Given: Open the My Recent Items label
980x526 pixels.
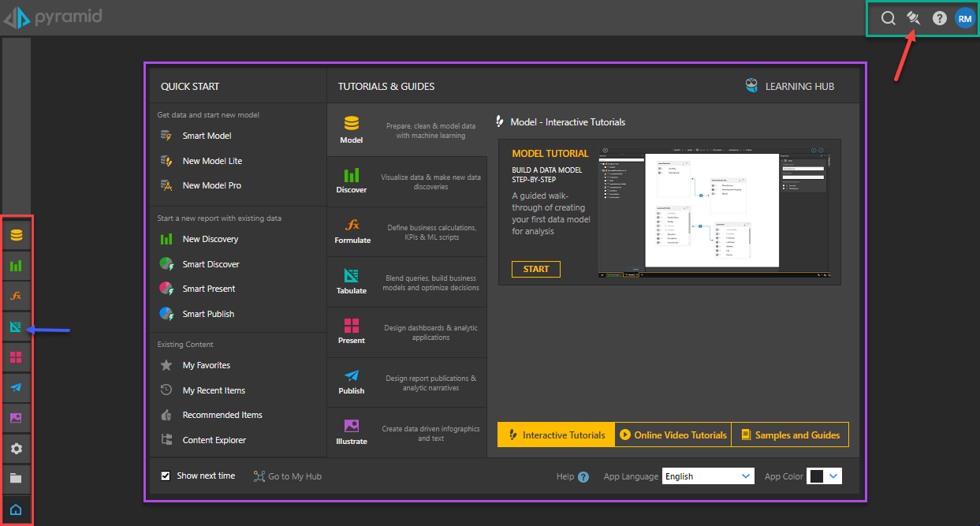Looking at the screenshot, I should pyautogui.click(x=214, y=390).
